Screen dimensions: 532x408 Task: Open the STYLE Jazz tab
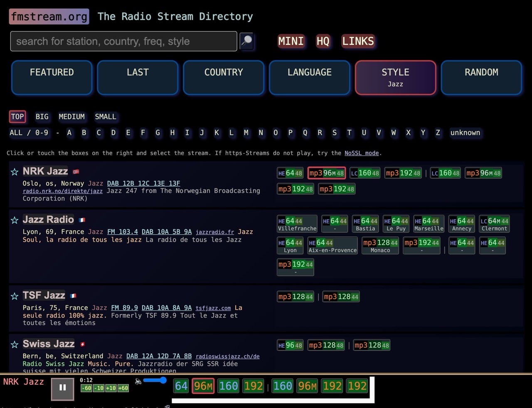click(396, 78)
